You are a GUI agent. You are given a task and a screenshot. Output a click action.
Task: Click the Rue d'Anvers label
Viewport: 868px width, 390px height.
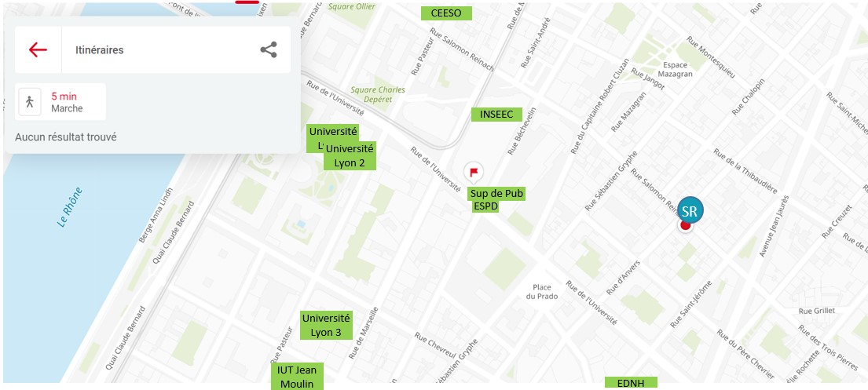(624, 278)
